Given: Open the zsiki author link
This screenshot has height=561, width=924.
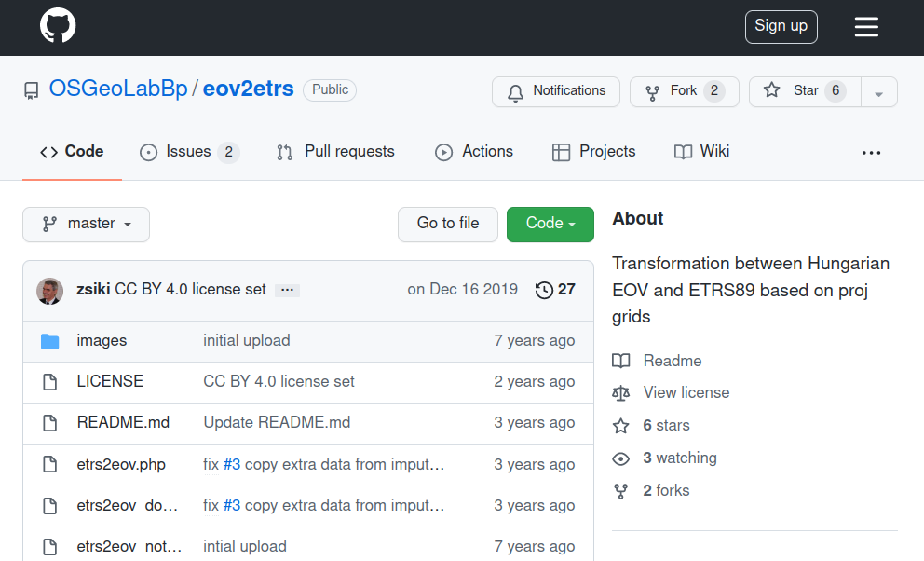Looking at the screenshot, I should [93, 289].
